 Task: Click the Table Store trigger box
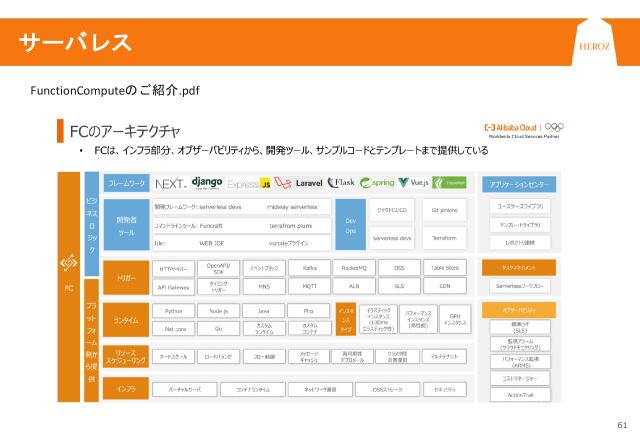[x=445, y=268]
